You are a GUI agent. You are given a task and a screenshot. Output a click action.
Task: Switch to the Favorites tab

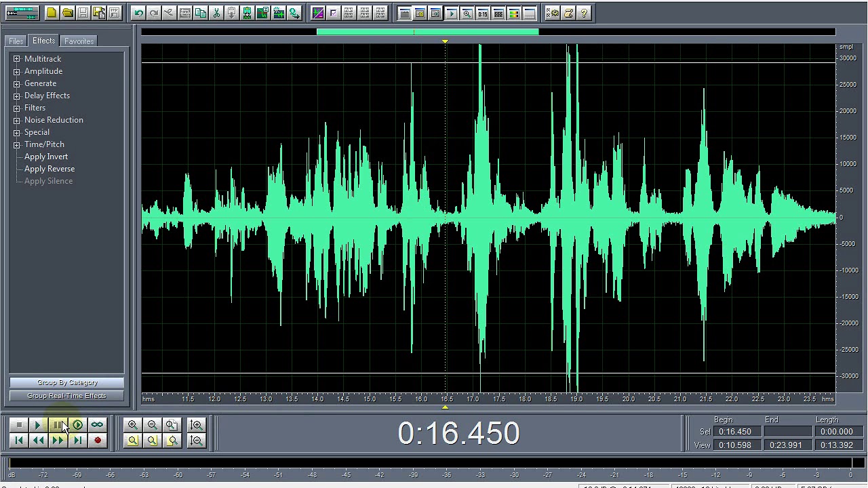point(79,41)
